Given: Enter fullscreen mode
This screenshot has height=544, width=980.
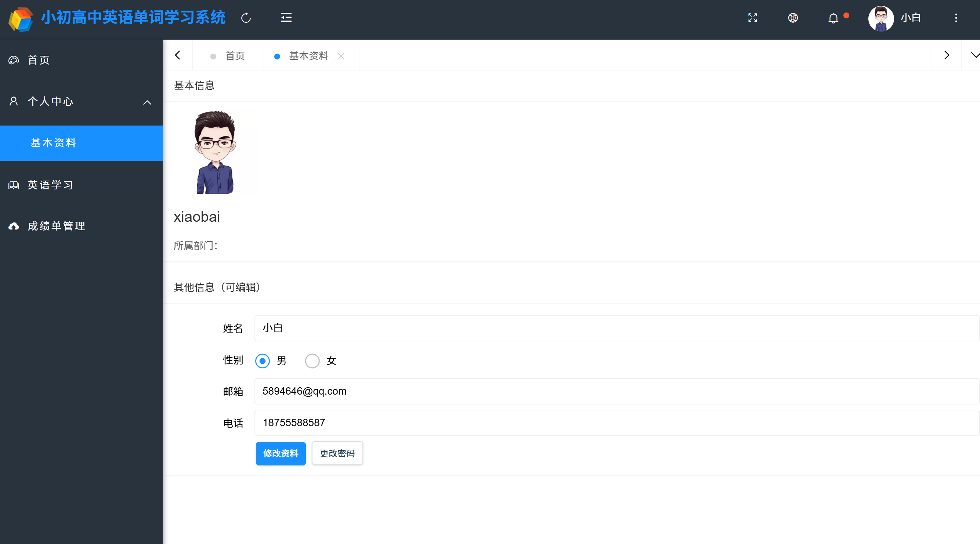Looking at the screenshot, I should tap(752, 18).
